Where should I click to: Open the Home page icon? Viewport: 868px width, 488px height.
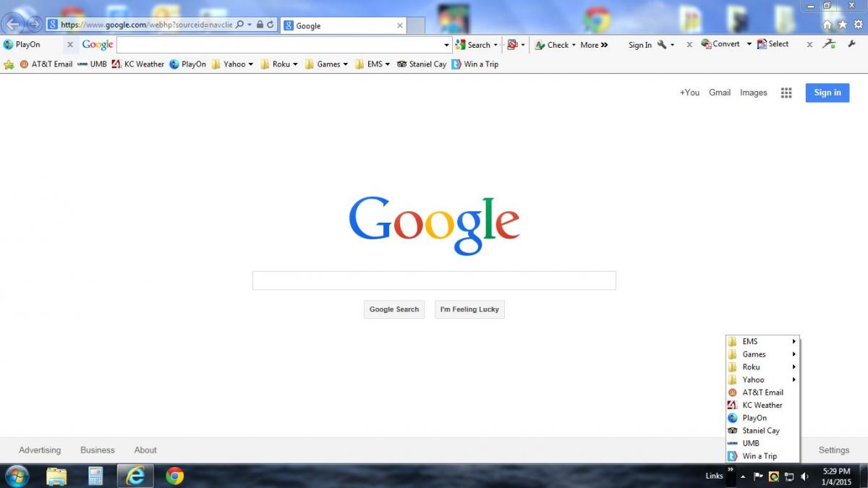[827, 25]
